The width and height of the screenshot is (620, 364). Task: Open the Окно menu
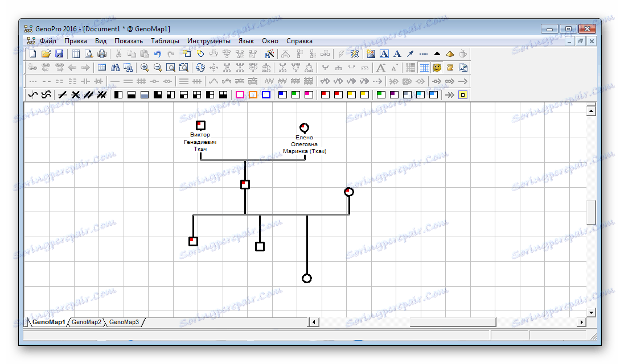270,41
